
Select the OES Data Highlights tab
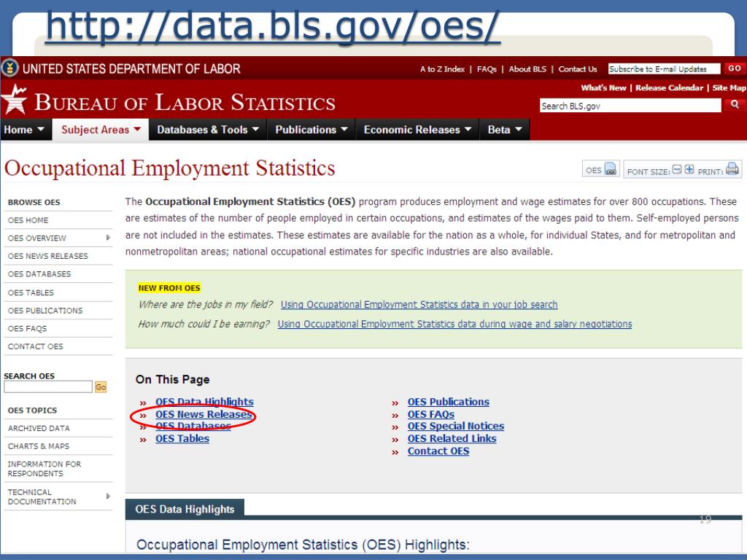185,509
